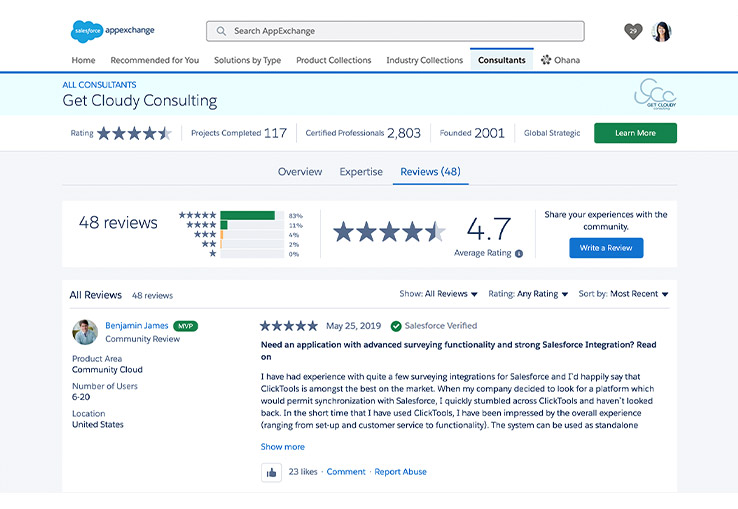
Task: Click the Global Strategic label
Action: coord(552,133)
